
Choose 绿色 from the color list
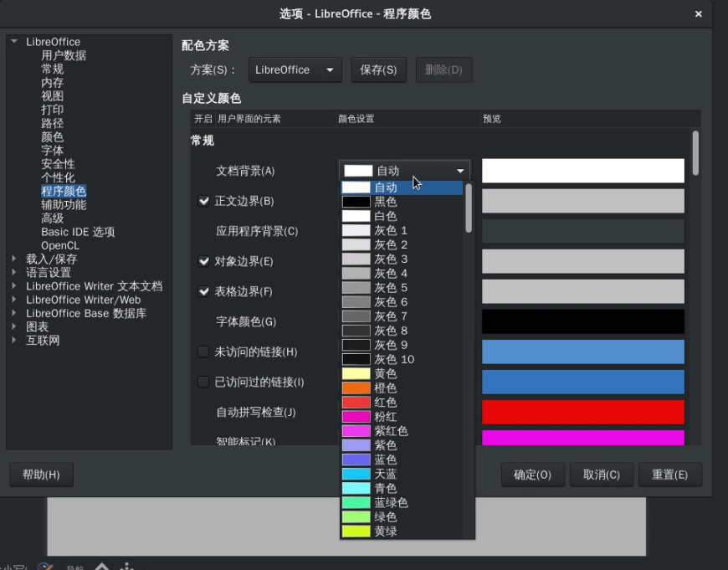pyautogui.click(x=402, y=517)
